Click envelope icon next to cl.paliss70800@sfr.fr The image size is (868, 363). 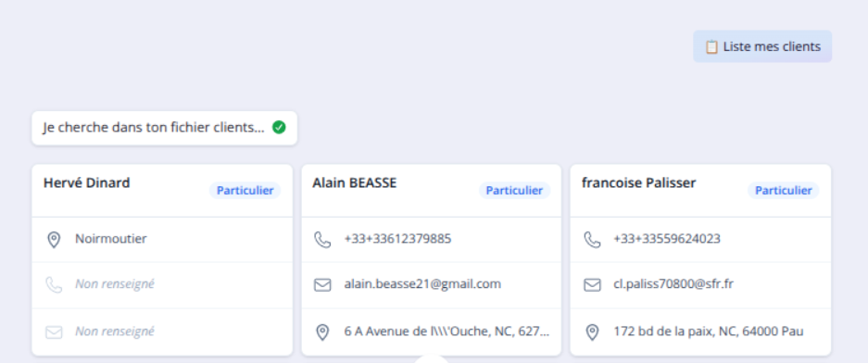point(592,285)
